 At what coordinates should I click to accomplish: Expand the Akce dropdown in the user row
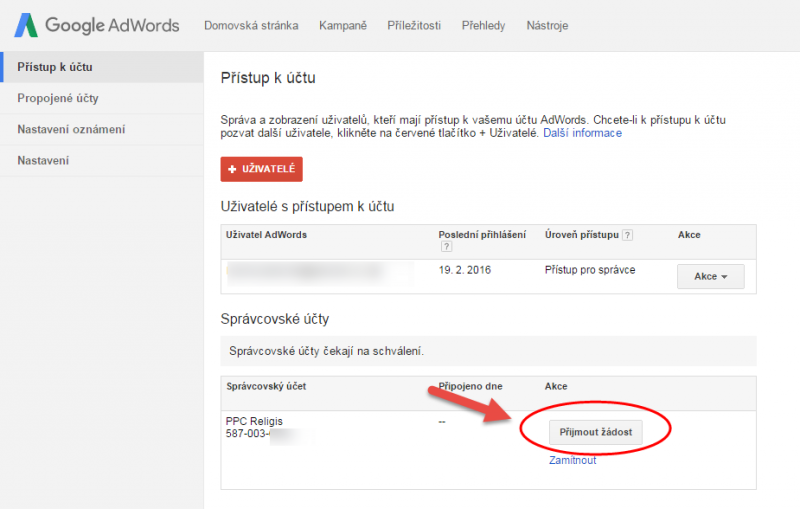(710, 276)
